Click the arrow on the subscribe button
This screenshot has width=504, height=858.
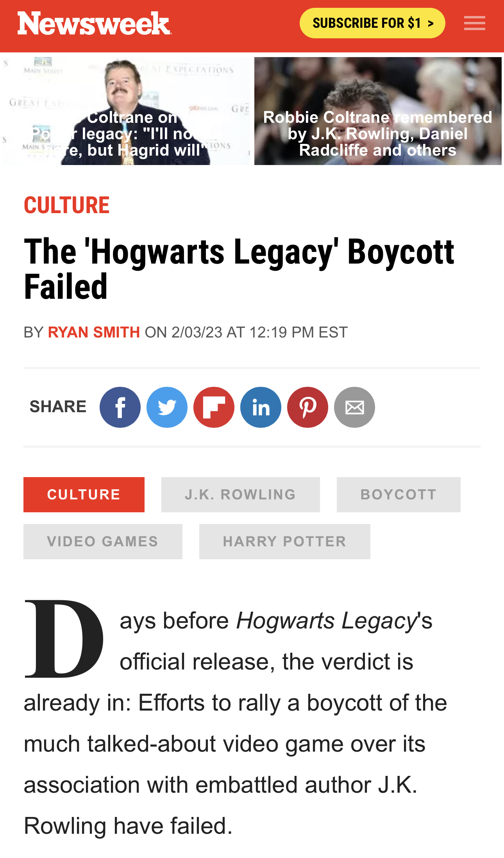(x=431, y=23)
